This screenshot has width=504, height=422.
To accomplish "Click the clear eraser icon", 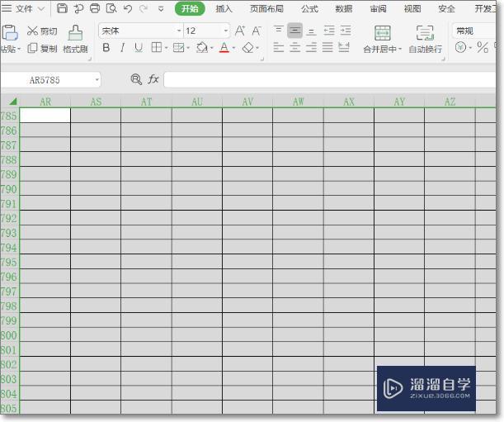I will pos(247,48).
